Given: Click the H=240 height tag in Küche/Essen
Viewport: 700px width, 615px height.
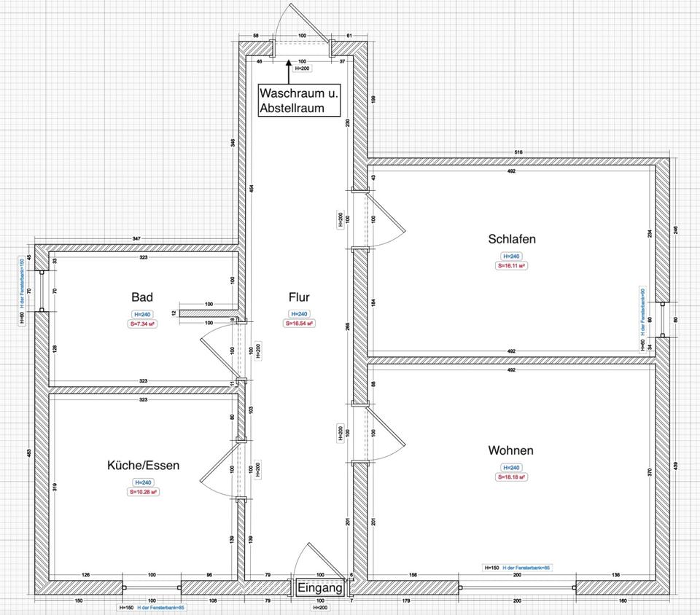Looking at the screenshot, I should (x=142, y=482).
